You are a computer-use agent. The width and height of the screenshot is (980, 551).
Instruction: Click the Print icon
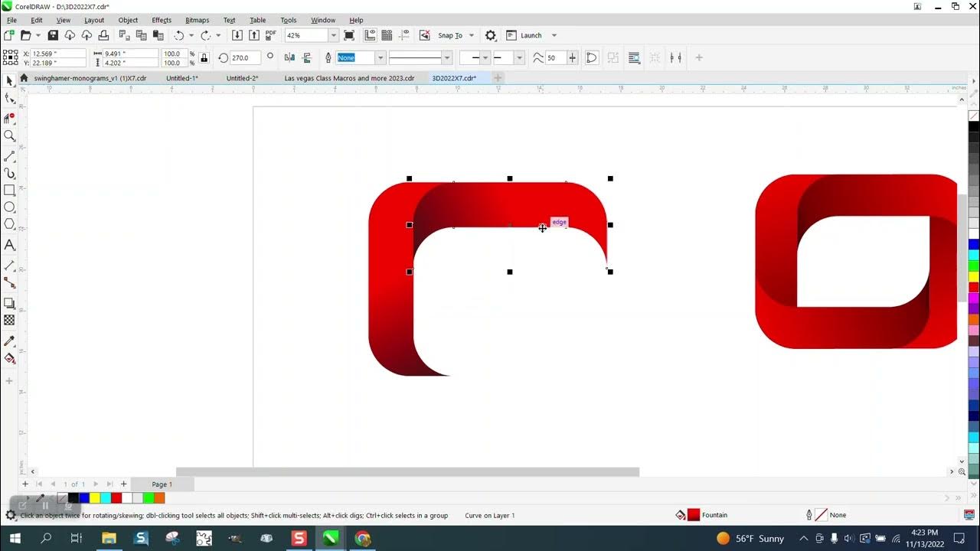(x=103, y=35)
